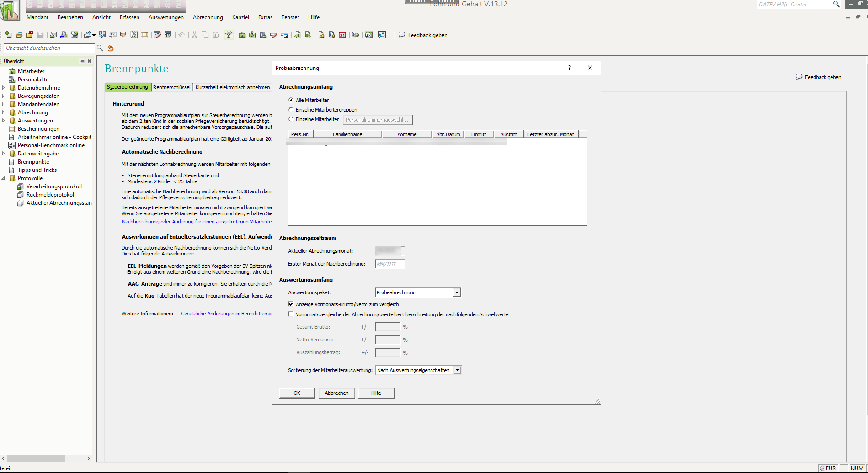The image size is (868, 473).
Task: Open the Sortierung der Mitarbeiterauswertung dropdown
Action: click(x=457, y=370)
